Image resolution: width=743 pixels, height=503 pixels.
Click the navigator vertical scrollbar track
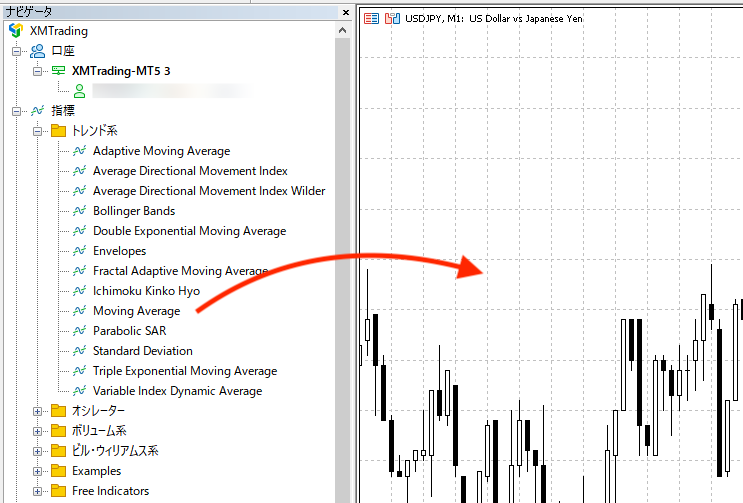[x=343, y=270]
